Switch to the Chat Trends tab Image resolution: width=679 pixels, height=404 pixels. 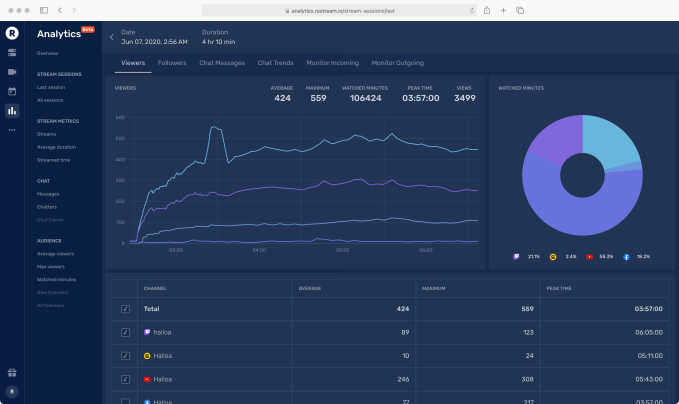tap(275, 63)
